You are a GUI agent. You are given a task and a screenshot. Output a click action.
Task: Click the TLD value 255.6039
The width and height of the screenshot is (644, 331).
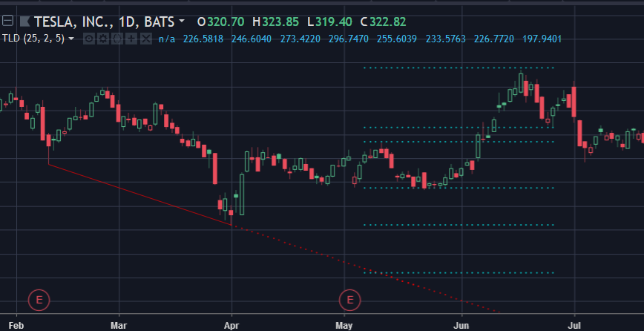[x=397, y=39]
